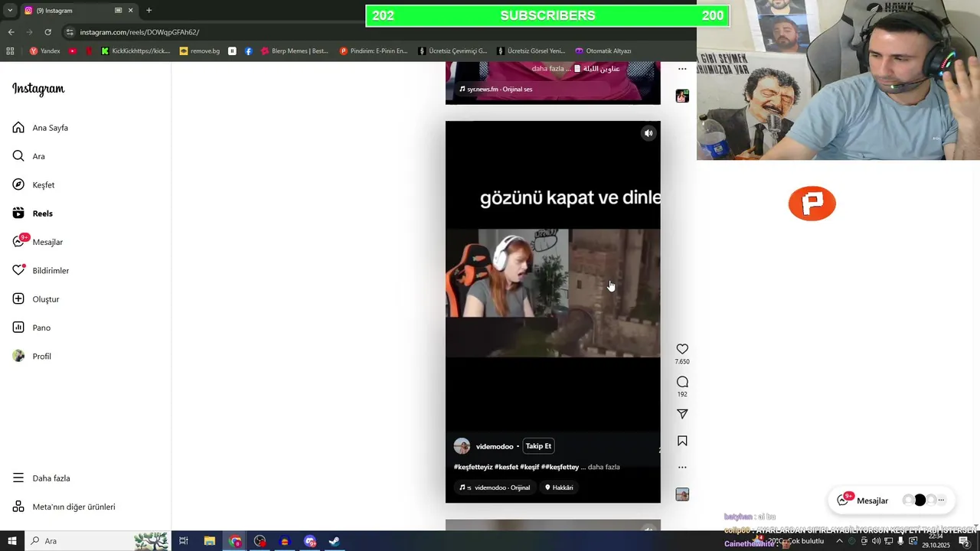Viewport: 980px width, 551px height.
Task: Click Oluştur to create a post
Action: point(36,299)
